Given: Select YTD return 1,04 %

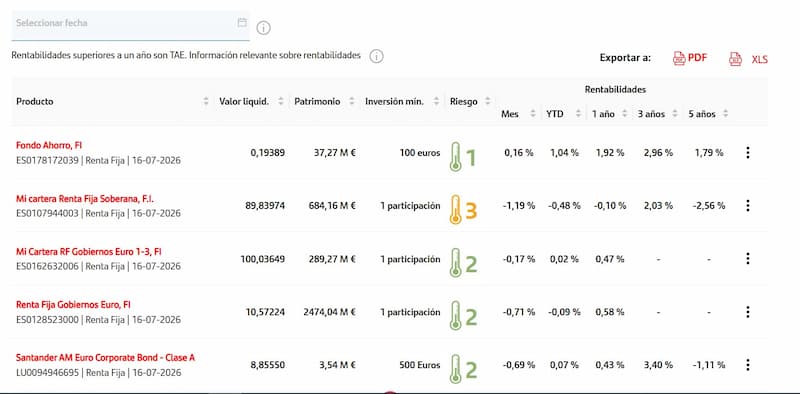Looking at the screenshot, I should point(564,153).
